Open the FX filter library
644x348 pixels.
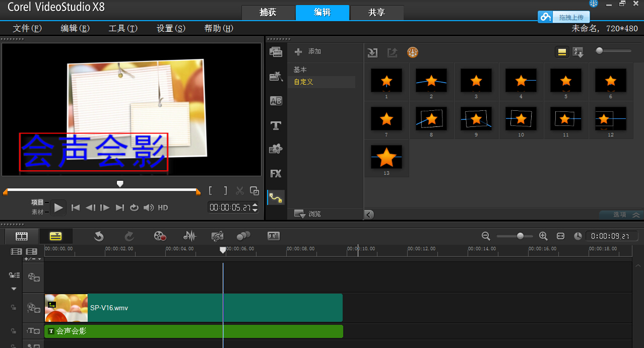tap(276, 174)
